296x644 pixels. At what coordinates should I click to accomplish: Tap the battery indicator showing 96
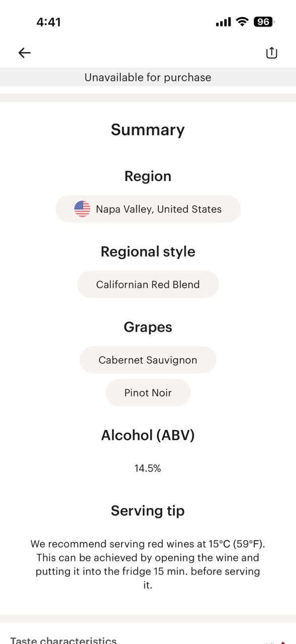pos(262,22)
